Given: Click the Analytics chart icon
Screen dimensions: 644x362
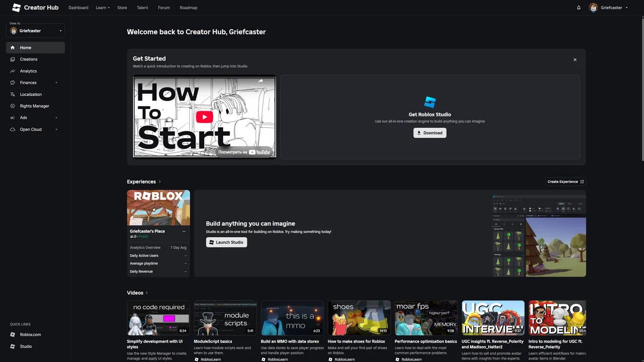Looking at the screenshot, I should pyautogui.click(x=12, y=71).
